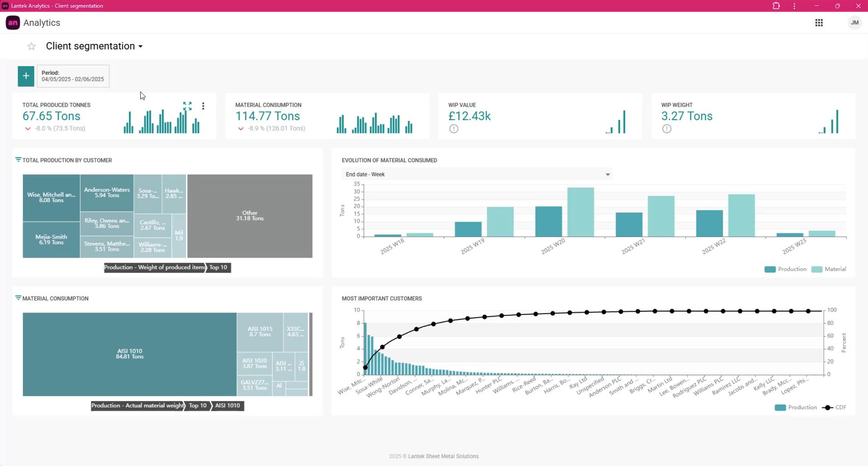Click the WIP Value warning info icon

pyautogui.click(x=453, y=129)
